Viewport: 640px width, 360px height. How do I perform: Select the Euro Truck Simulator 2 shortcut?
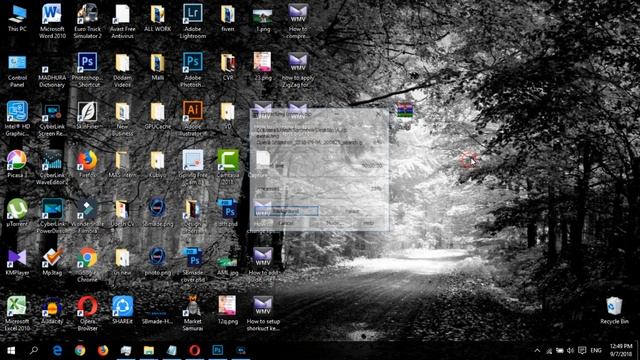point(87,21)
